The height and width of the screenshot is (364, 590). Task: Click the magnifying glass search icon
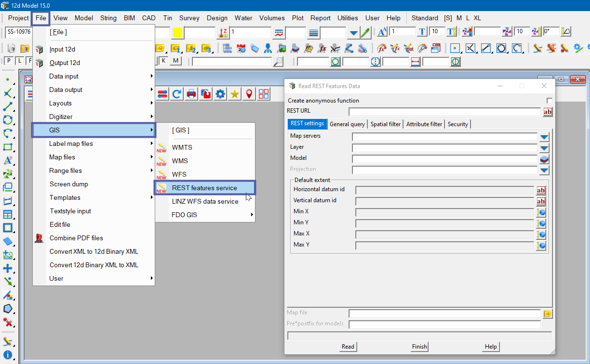tap(278, 62)
